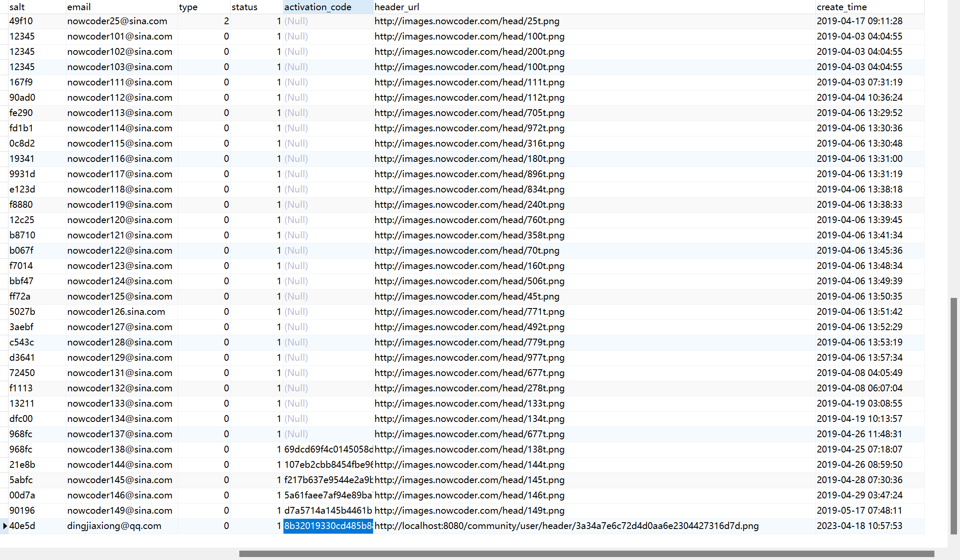Select salt cell dfc00
The height and width of the screenshot is (560, 960).
point(37,419)
